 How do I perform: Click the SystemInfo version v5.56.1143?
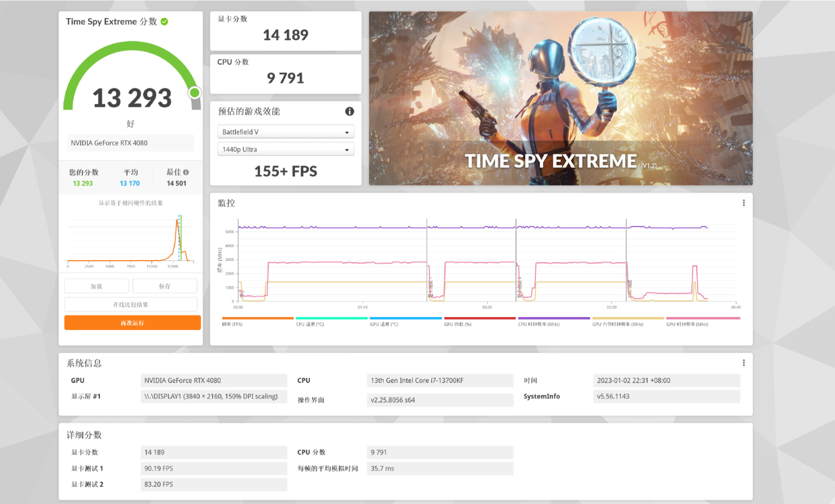point(666,396)
